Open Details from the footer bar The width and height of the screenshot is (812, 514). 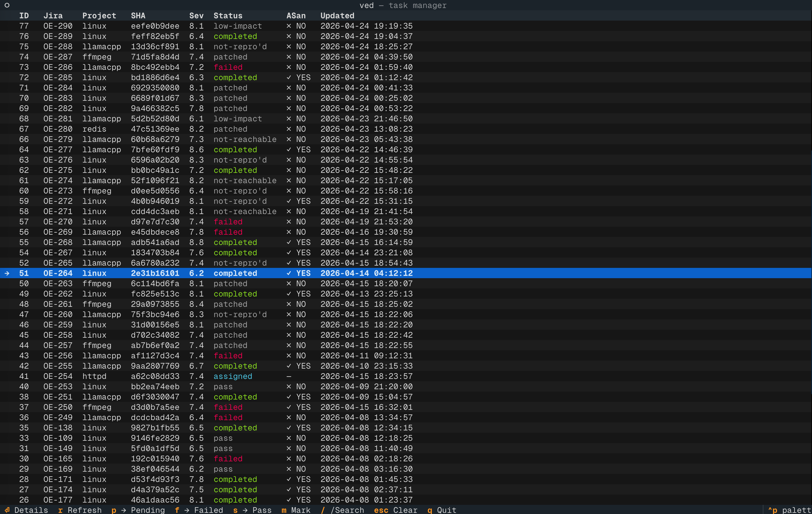tap(26, 510)
